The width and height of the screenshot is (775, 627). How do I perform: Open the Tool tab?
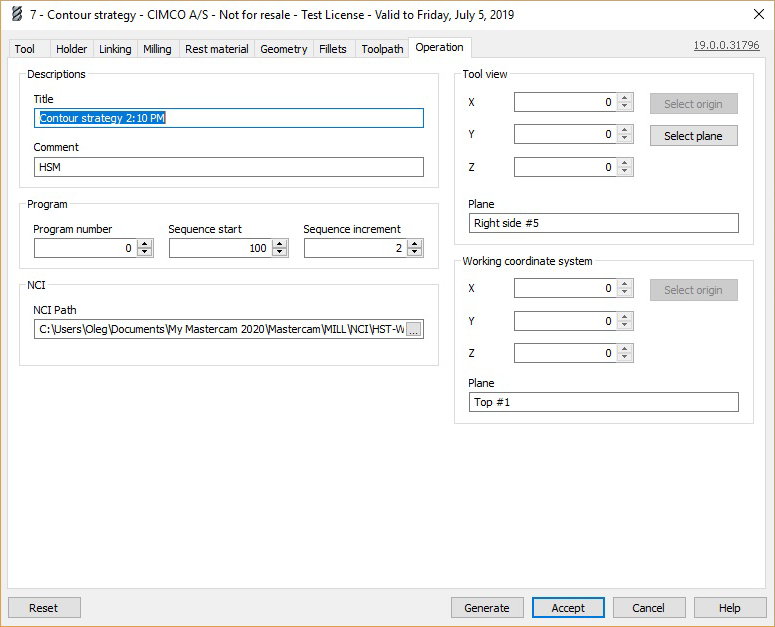pos(25,49)
